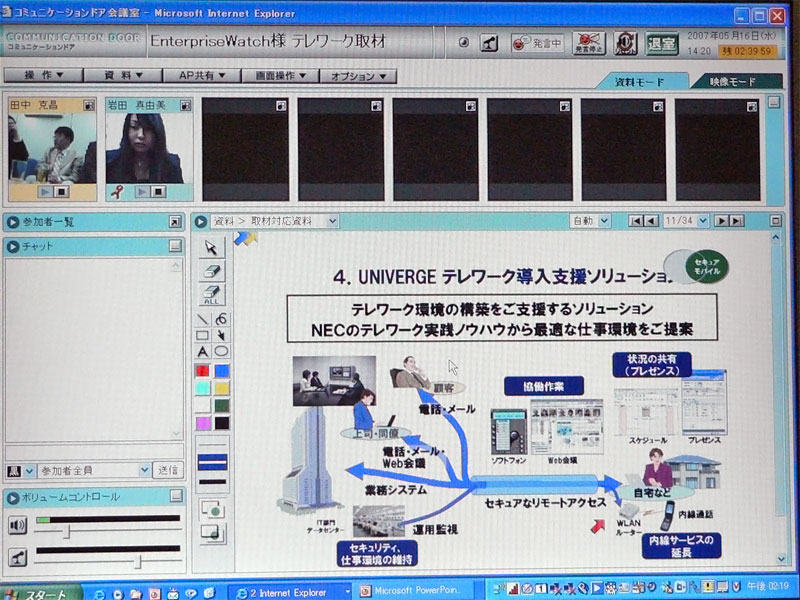Minimize the ボリュームコントロール panel
This screenshot has width=800, height=600.
pyautogui.click(x=176, y=496)
